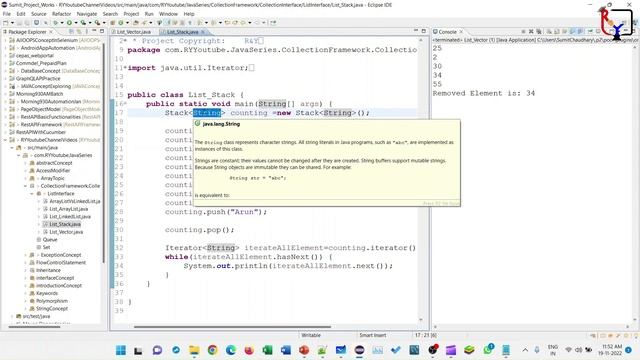The width and height of the screenshot is (640, 360).
Task: Collapse the src/main/java tree node
Action: pyautogui.click(x=12, y=148)
